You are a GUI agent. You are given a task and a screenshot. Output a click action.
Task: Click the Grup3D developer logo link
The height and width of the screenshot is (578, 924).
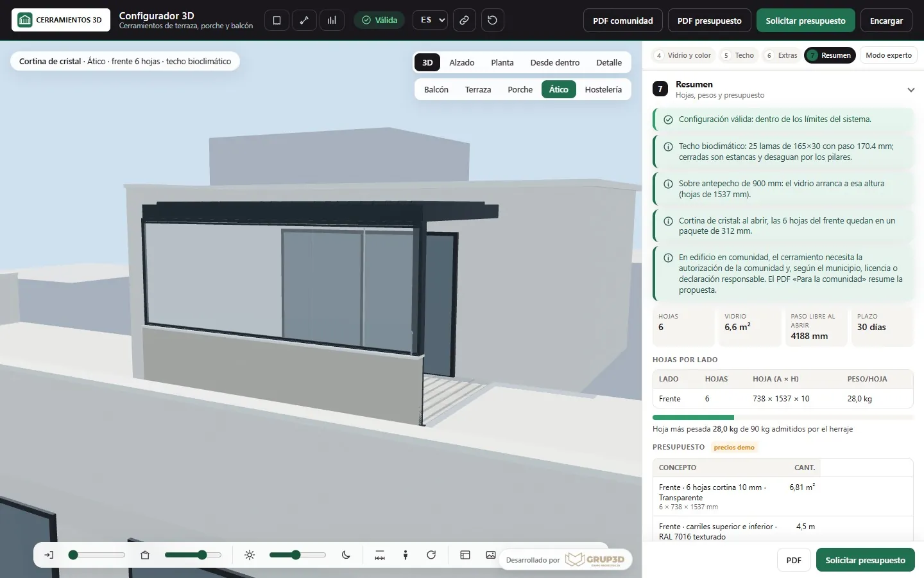point(594,560)
